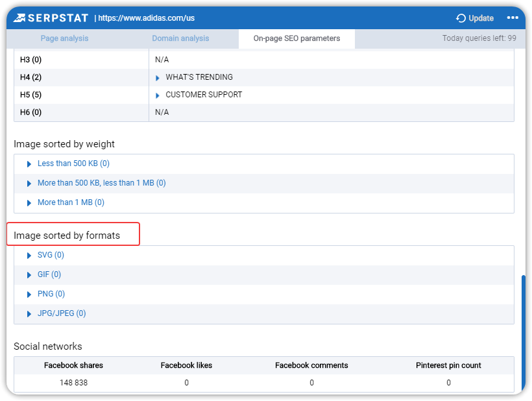Switch to the Page analysis tab
Viewport: 532px width, 401px height.
point(64,38)
